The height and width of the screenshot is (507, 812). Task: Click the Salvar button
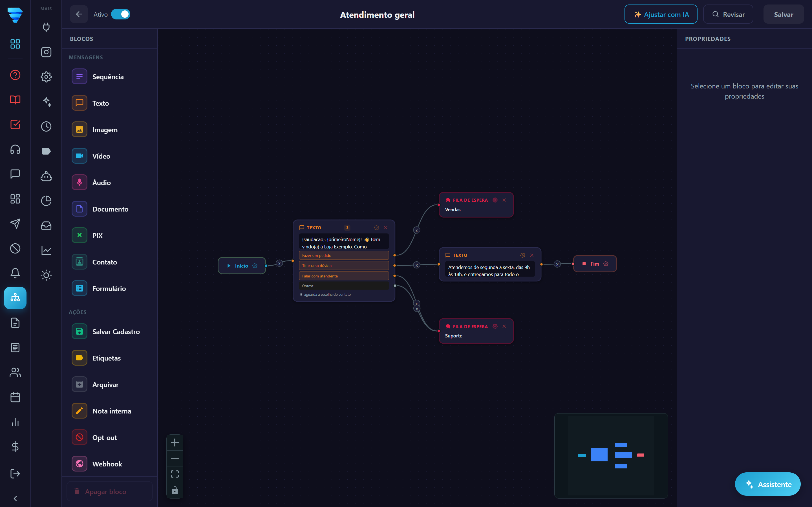click(784, 14)
